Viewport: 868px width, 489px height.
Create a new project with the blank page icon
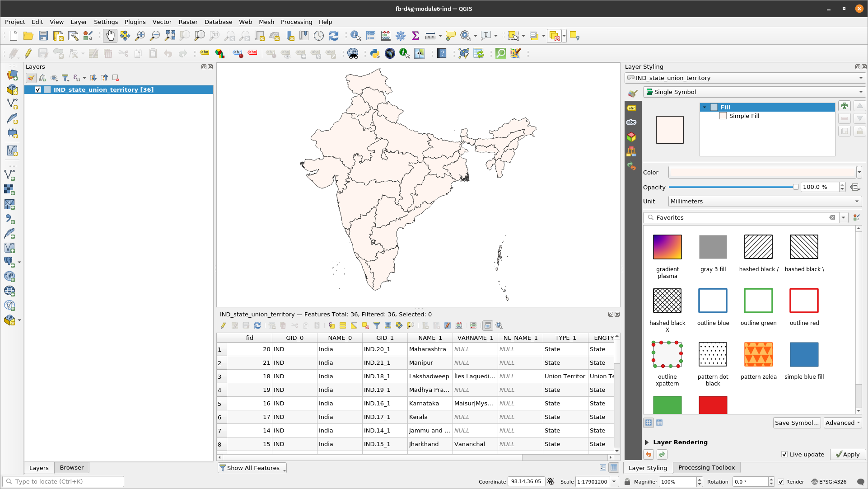click(14, 36)
